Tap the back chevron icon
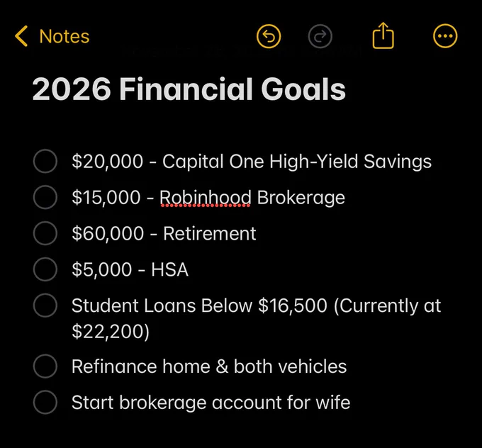Screen dimensions: 482x448 21,36
